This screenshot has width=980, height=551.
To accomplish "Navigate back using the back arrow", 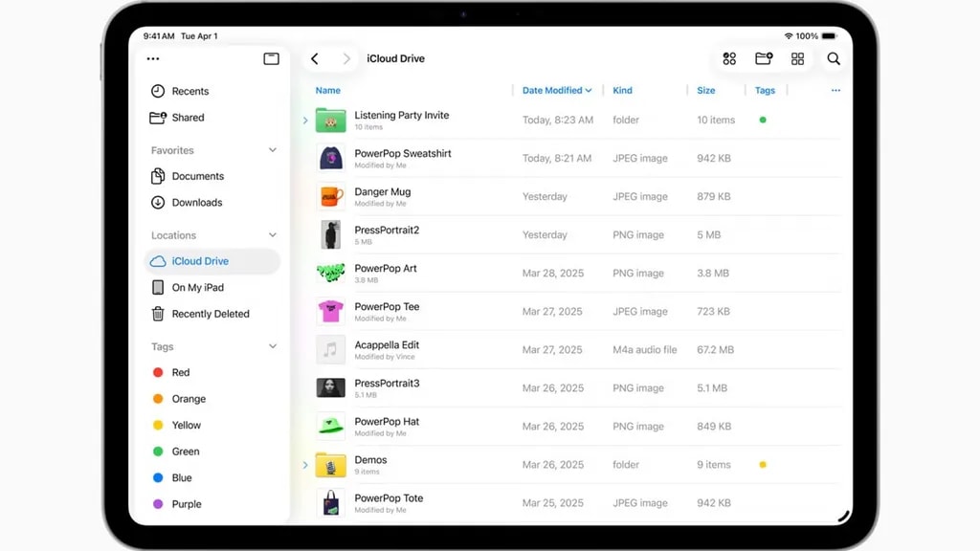I will tap(315, 58).
